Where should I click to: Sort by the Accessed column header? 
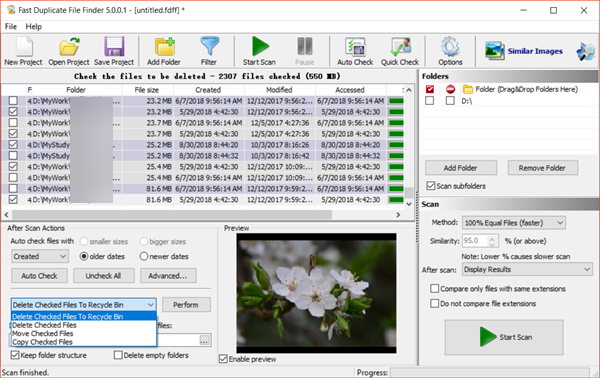pyautogui.click(x=350, y=90)
